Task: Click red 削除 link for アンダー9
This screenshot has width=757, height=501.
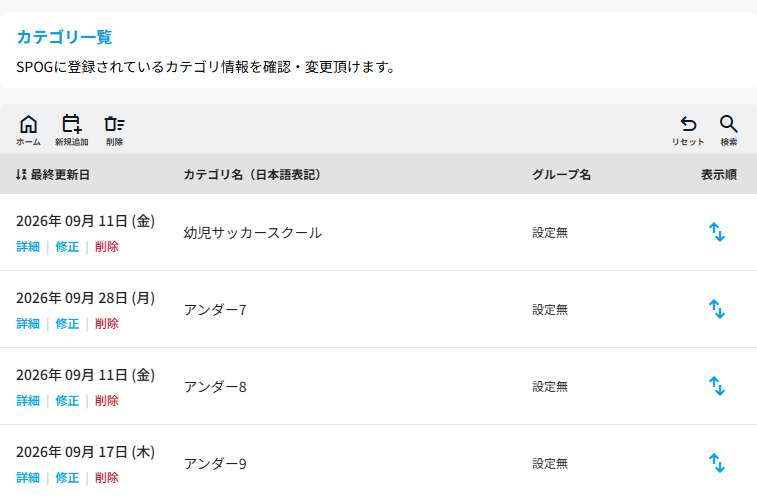Action: (107, 478)
